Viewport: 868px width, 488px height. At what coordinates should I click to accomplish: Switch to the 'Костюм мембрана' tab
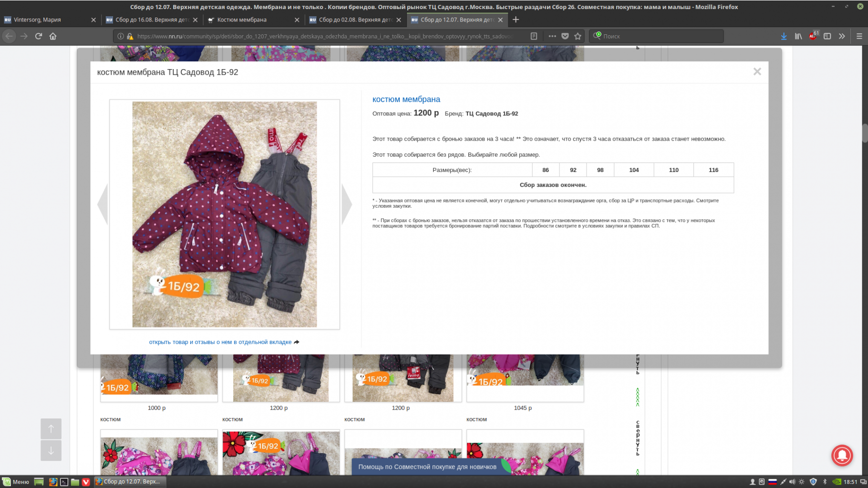pyautogui.click(x=253, y=20)
